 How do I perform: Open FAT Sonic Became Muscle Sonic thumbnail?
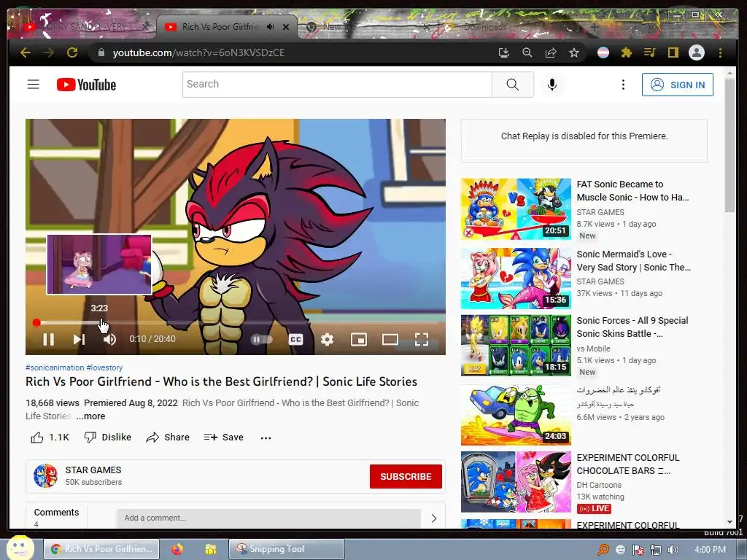[x=516, y=209]
